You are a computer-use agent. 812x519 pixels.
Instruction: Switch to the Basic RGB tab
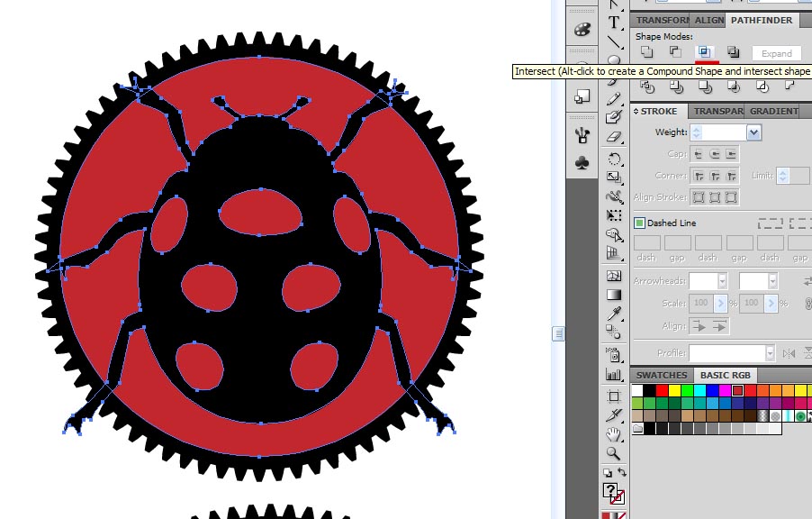(x=725, y=375)
